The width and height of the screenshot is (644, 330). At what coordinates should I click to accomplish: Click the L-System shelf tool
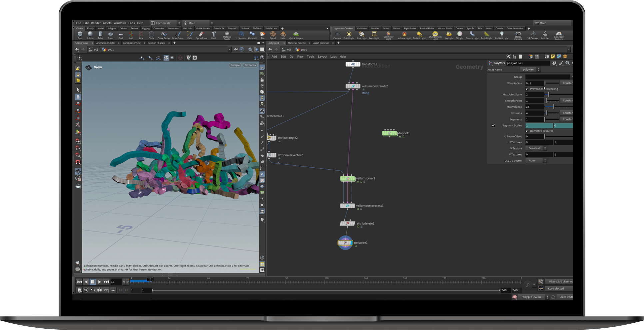(x=241, y=34)
